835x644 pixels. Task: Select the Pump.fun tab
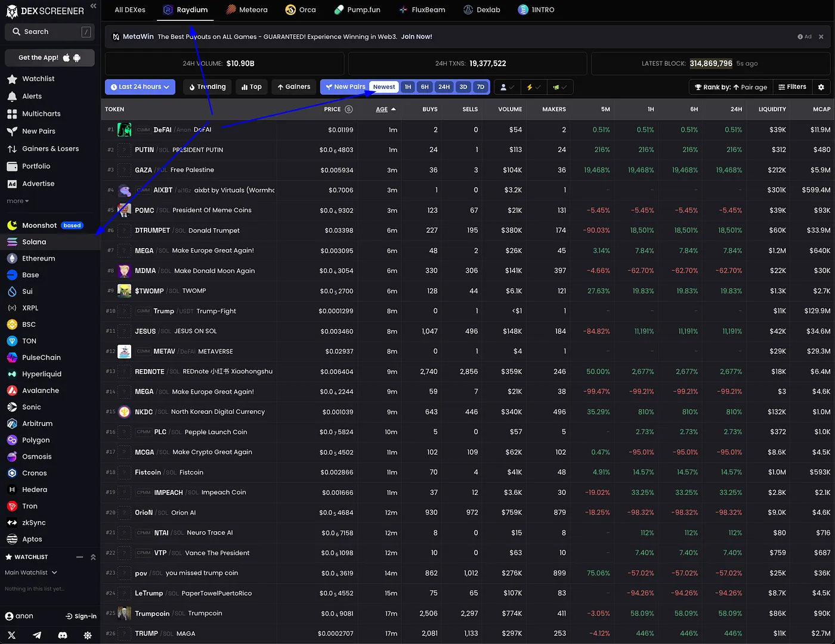[x=357, y=10]
